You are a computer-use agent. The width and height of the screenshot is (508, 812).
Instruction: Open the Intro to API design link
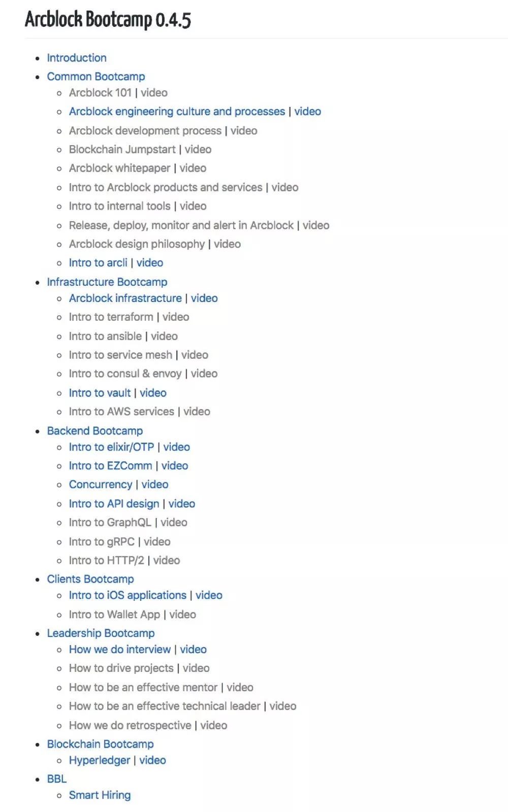[x=114, y=504]
